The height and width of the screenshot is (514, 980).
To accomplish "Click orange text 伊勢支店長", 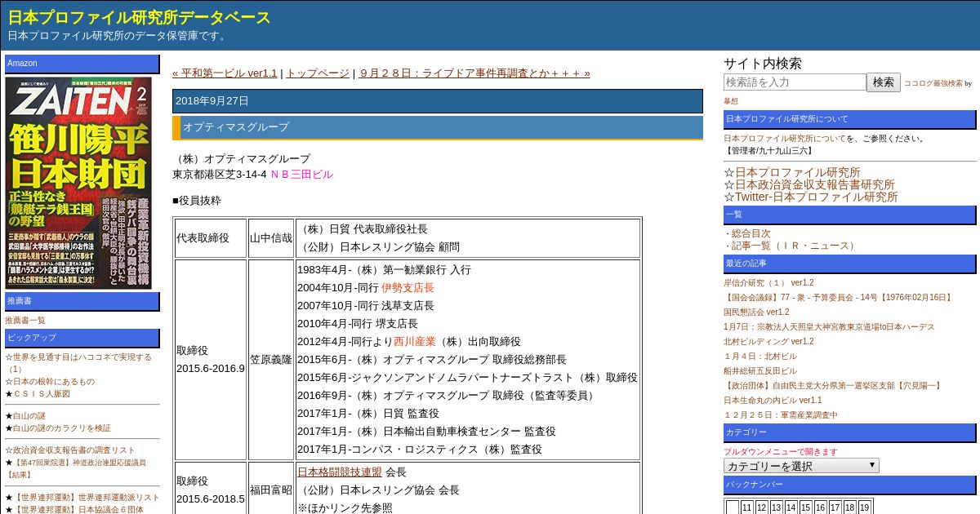I will tap(408, 288).
